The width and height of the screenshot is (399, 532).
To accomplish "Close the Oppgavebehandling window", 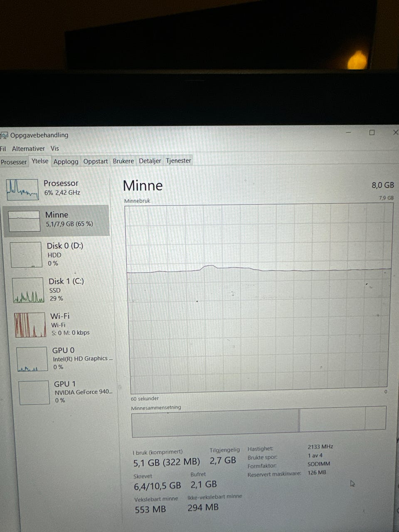I will point(395,133).
